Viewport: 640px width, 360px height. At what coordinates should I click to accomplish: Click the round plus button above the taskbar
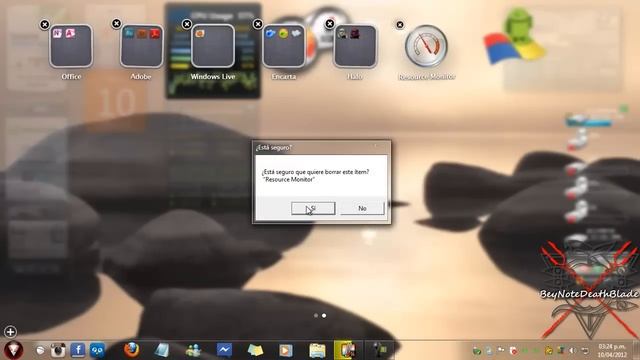pyautogui.click(x=10, y=331)
